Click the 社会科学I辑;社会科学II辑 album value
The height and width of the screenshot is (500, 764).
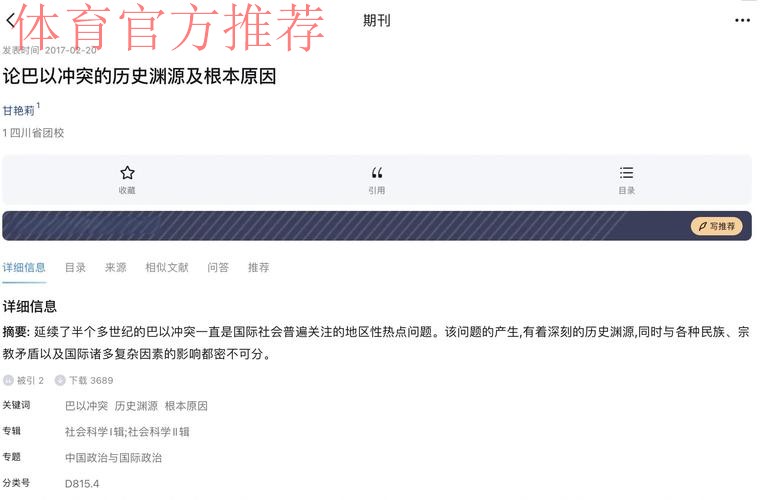click(127, 432)
